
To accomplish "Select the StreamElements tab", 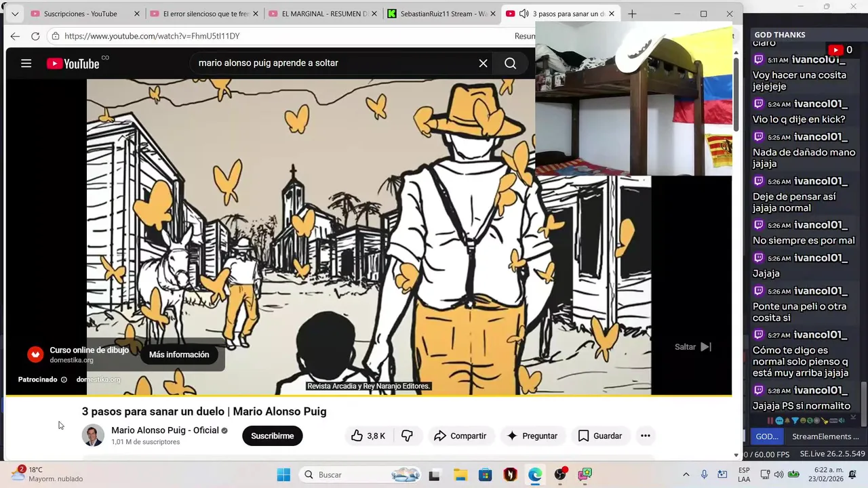I will click(825, 436).
